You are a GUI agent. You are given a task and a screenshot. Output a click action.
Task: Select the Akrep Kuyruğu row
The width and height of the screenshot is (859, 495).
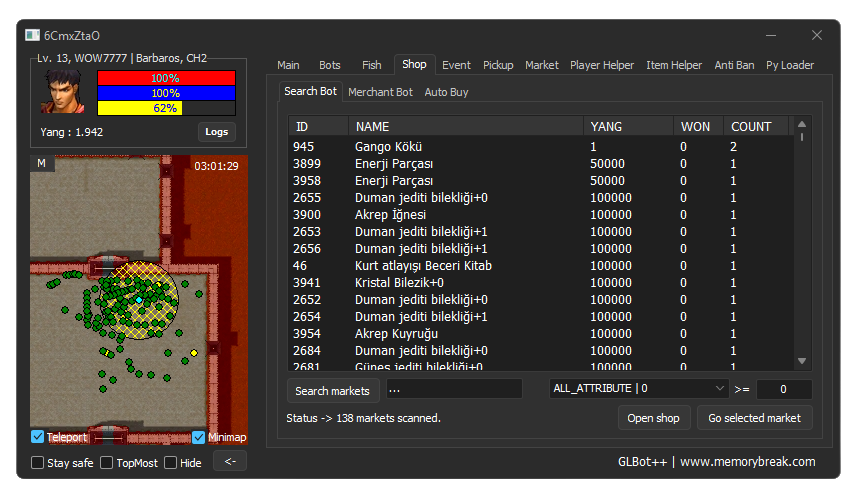pos(541,333)
